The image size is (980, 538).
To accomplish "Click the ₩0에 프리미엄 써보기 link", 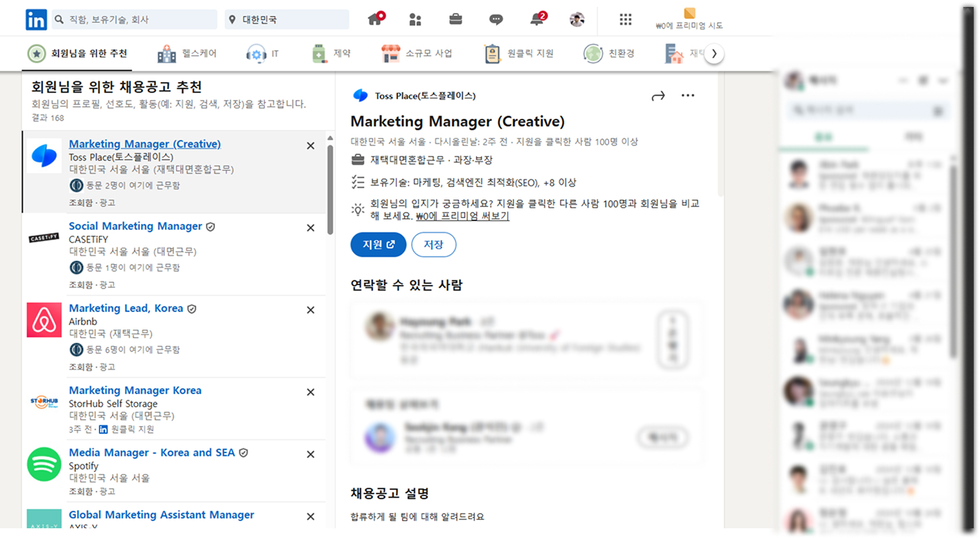I will click(463, 216).
